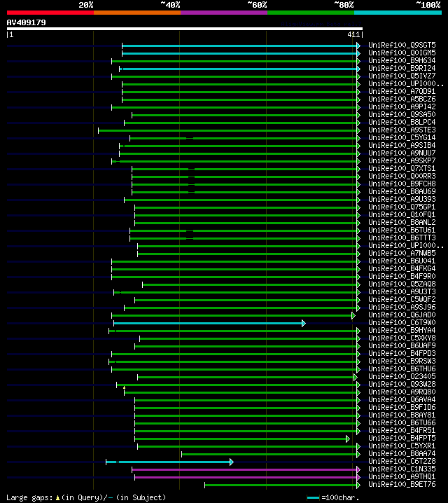Select the UniRef100_A9THQ1 entry
This screenshot has height=503, width=448.
coord(402,476)
